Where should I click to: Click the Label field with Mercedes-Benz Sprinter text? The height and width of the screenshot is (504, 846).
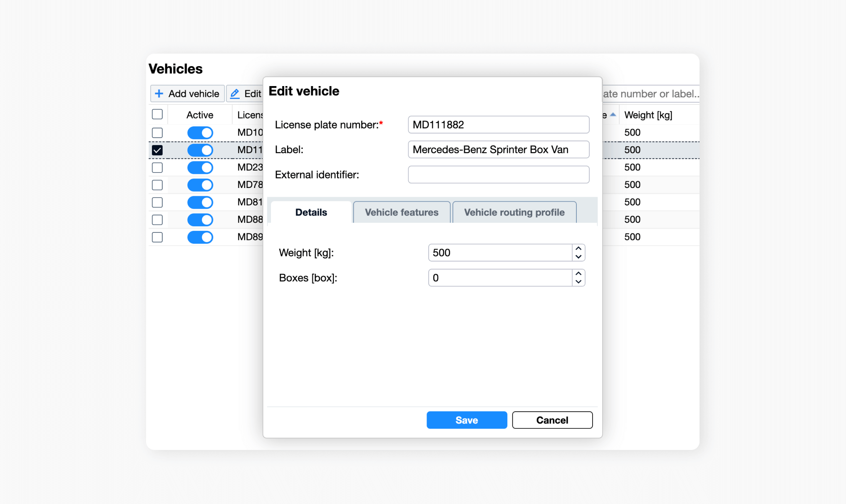pyautogui.click(x=498, y=150)
